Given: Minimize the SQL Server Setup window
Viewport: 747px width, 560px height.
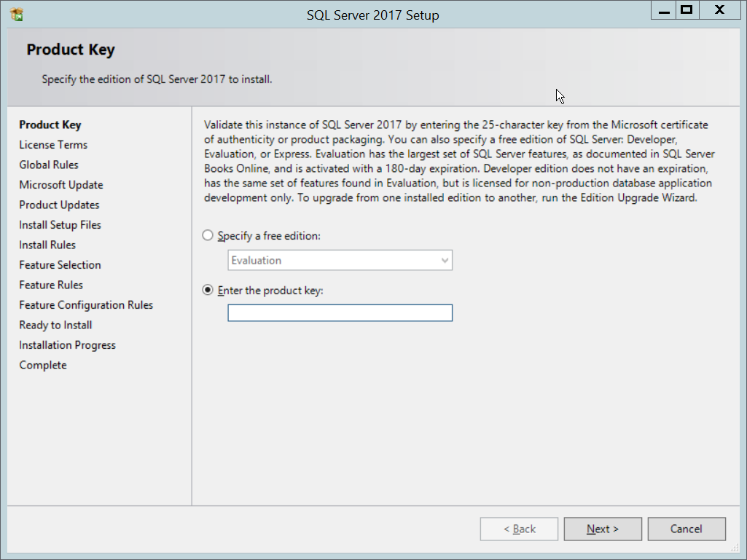Looking at the screenshot, I should [664, 10].
